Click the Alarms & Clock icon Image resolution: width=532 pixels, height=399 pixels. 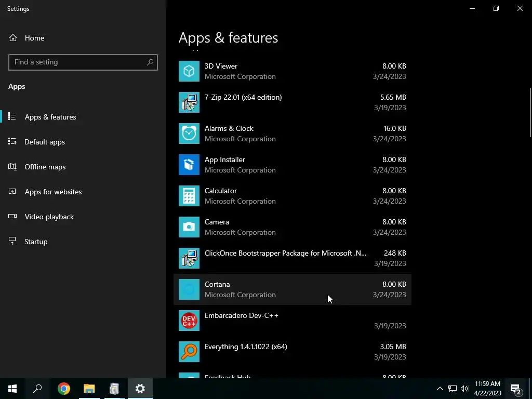(x=189, y=134)
